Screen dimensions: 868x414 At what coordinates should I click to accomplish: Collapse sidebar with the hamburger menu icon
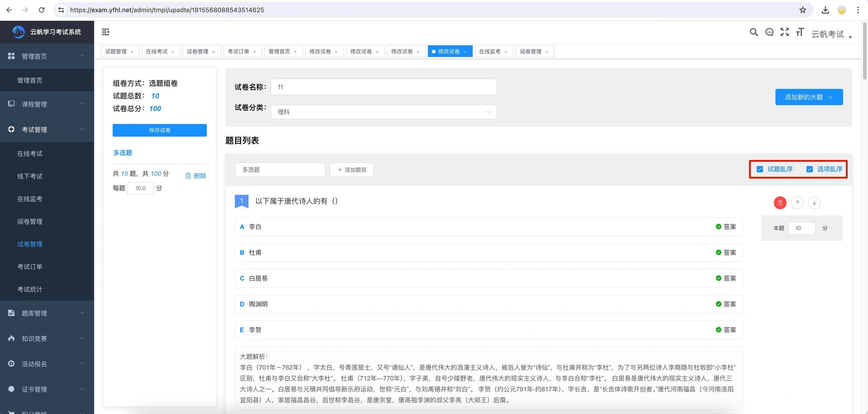[105, 32]
